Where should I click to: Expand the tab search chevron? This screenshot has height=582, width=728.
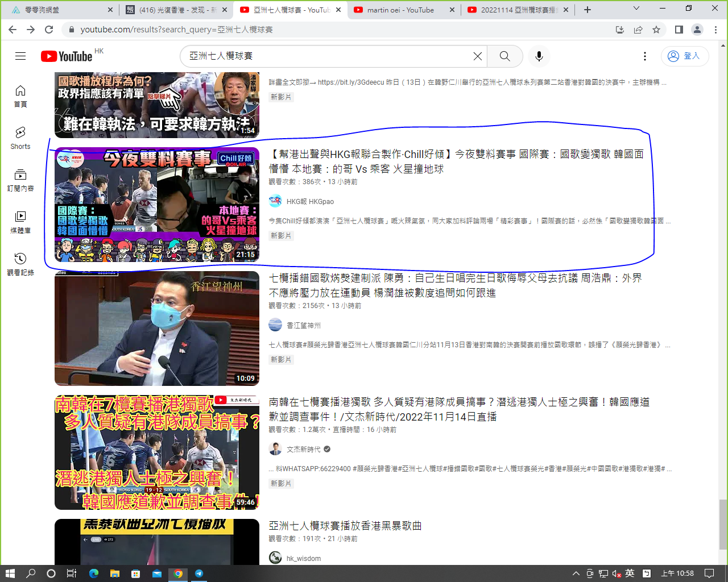click(636, 9)
